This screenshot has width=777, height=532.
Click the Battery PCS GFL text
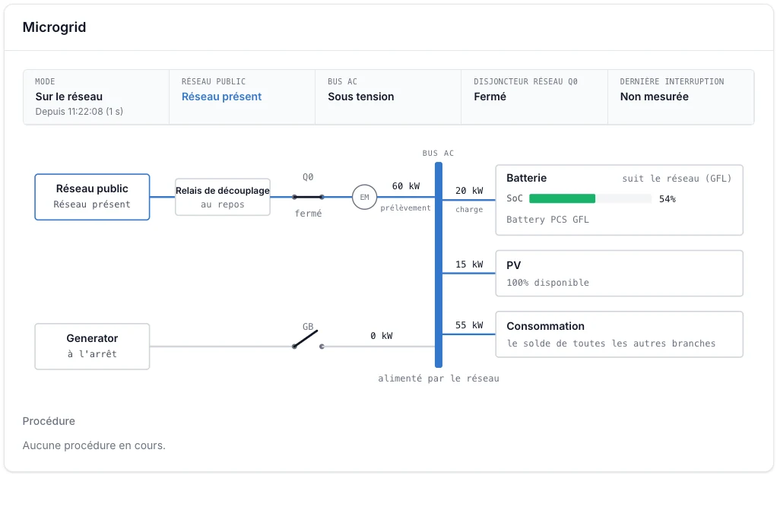547,220
